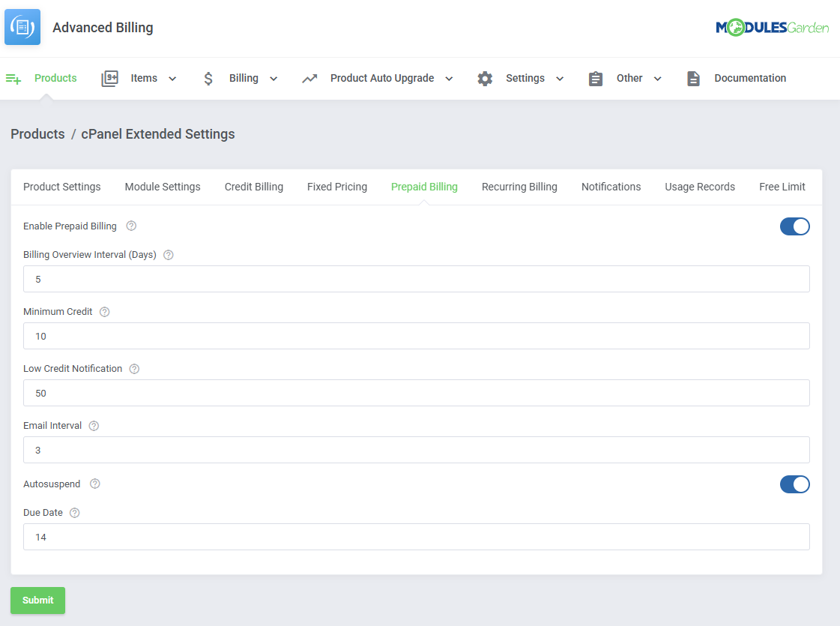
Task: Select the Prepaid Billing tab
Action: pyautogui.click(x=424, y=187)
